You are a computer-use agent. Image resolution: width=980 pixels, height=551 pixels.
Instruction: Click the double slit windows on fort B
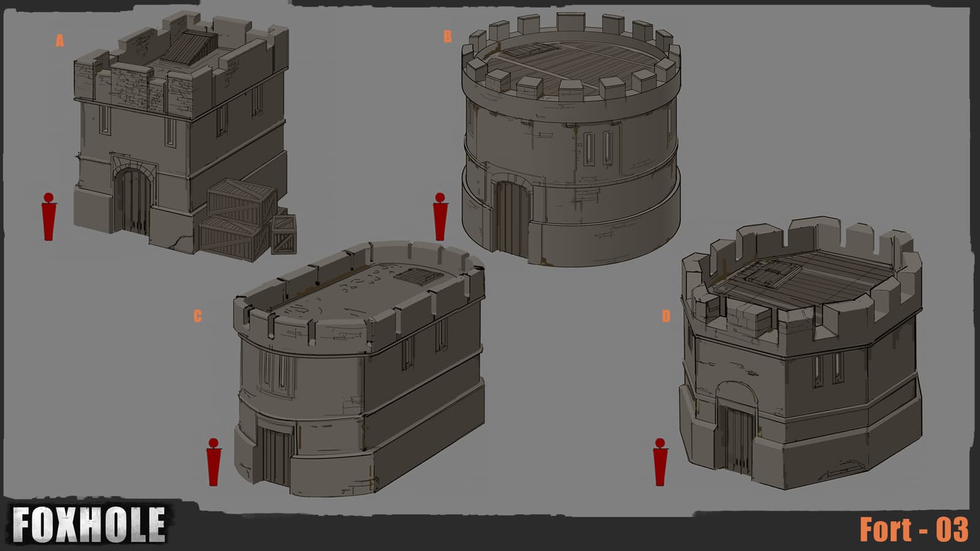coord(598,148)
